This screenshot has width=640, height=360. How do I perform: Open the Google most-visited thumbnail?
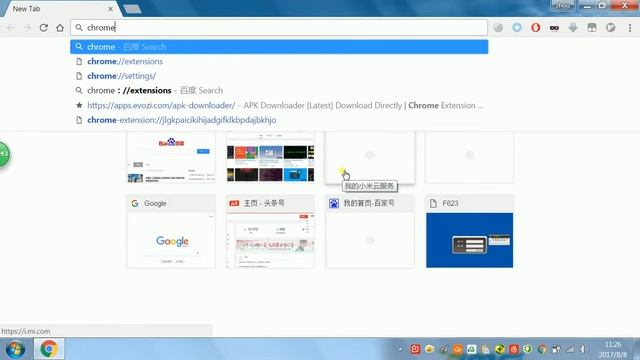(171, 231)
